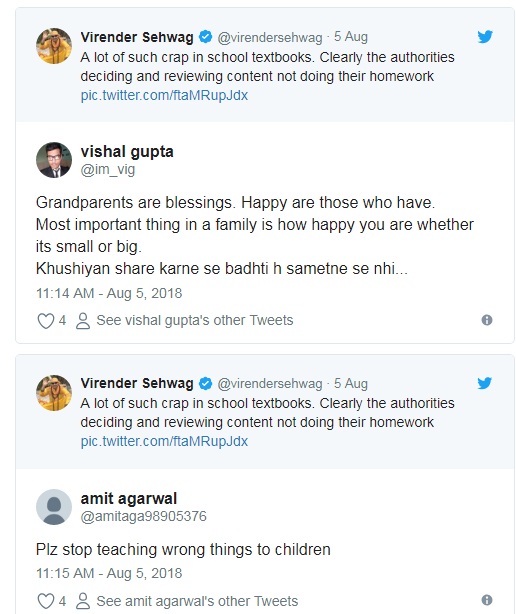Click 11:14 AM - Aug 5, 2018 timestamp
The height and width of the screenshot is (614, 516).
tap(109, 293)
